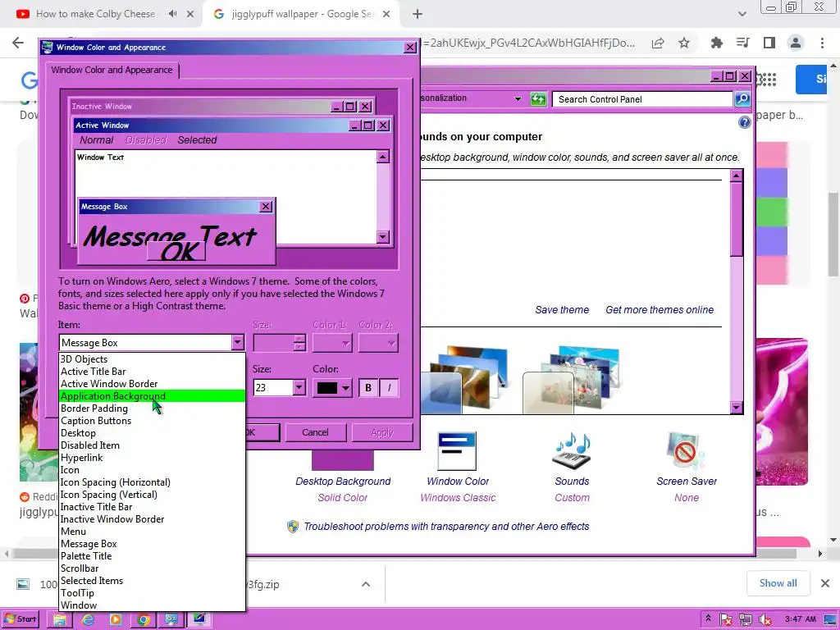Open Screen Saver settings icon

coord(687,451)
